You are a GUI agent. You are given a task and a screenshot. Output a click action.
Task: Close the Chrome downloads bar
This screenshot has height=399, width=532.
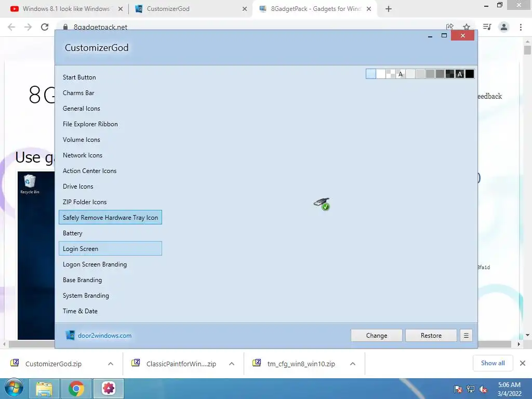pyautogui.click(x=523, y=363)
